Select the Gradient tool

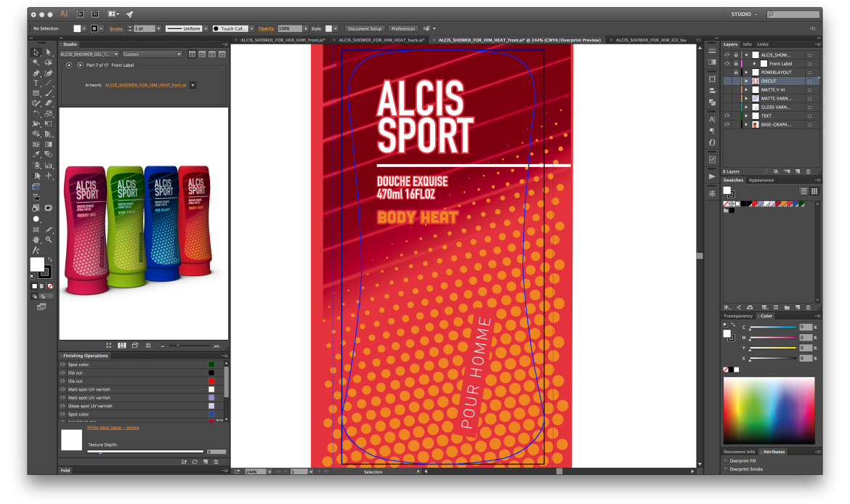(x=48, y=144)
